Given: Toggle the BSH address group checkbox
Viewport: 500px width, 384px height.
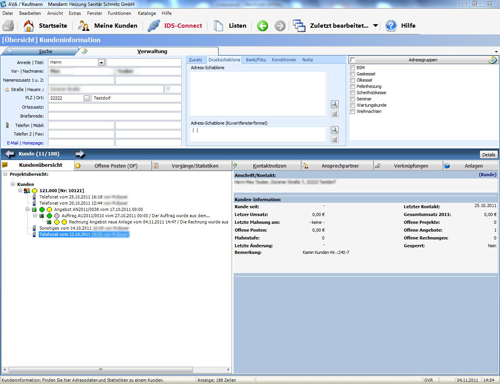Looking at the screenshot, I should (x=352, y=68).
